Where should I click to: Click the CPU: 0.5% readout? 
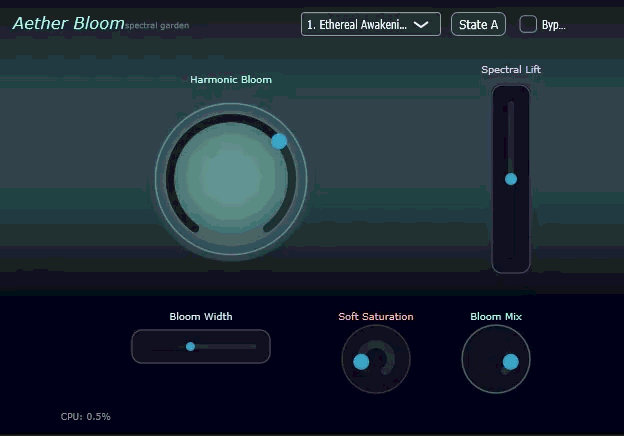pyautogui.click(x=86, y=417)
